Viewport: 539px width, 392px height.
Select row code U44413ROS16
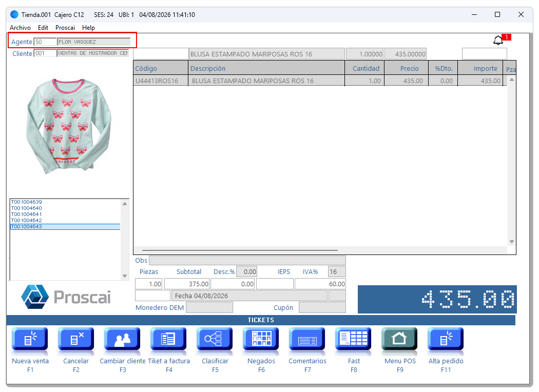tap(161, 81)
